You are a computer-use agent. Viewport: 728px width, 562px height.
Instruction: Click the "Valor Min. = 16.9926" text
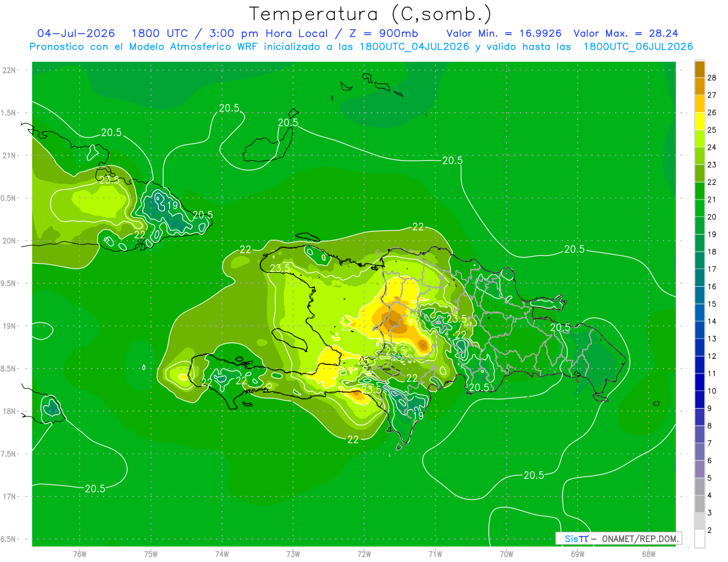[504, 33]
